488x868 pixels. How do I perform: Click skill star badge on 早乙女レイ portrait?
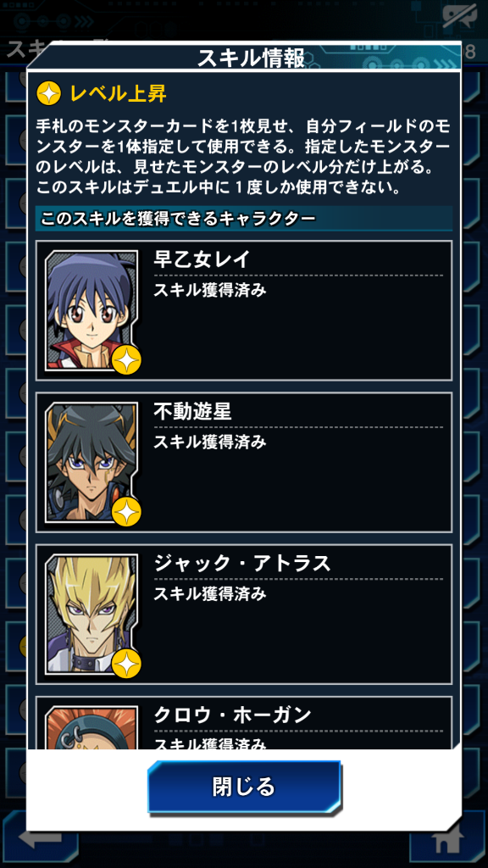coord(126,361)
